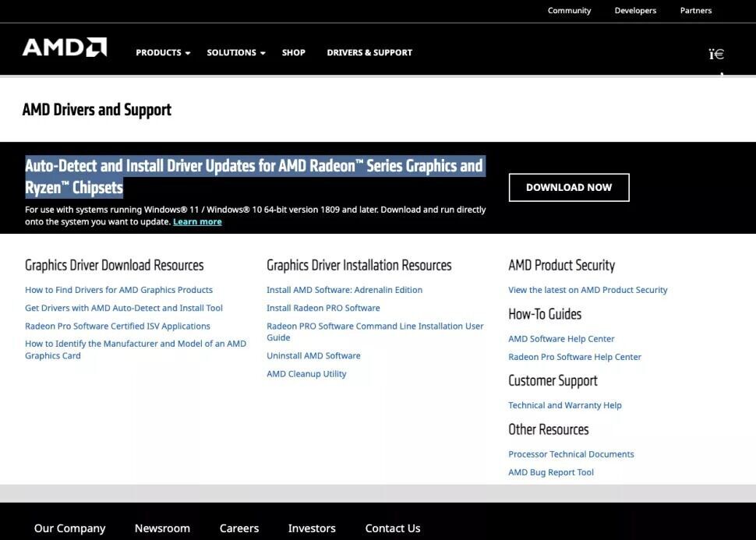Go to Technical and Warranty Help

tap(565, 405)
